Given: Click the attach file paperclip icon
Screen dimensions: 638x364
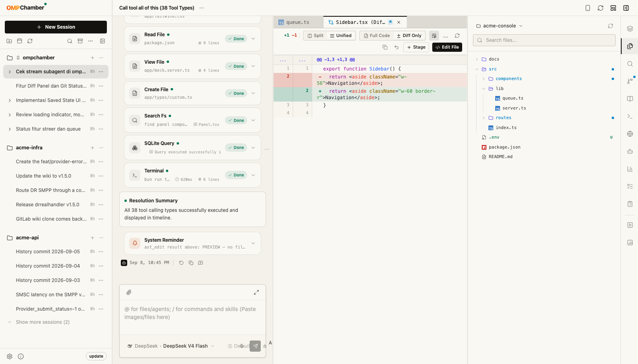Looking at the screenshot, I should coord(129,292).
